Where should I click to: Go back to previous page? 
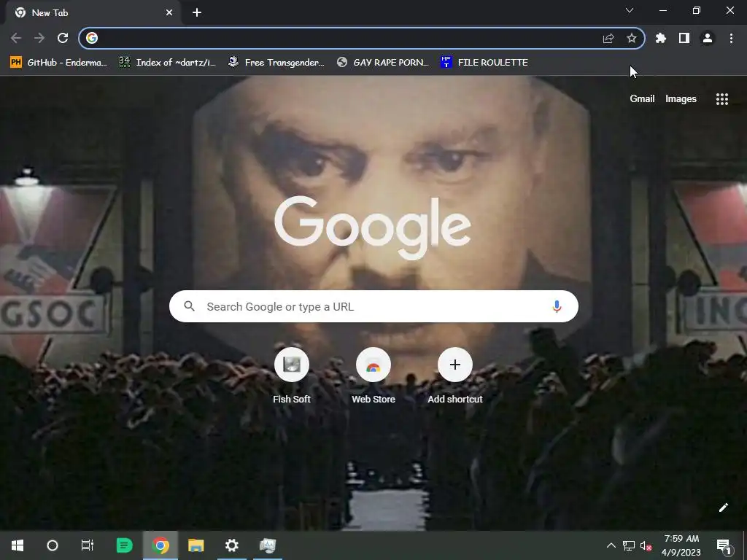[16, 38]
